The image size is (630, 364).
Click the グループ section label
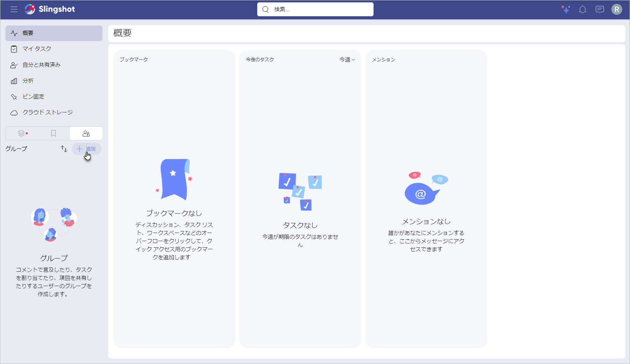(x=16, y=149)
